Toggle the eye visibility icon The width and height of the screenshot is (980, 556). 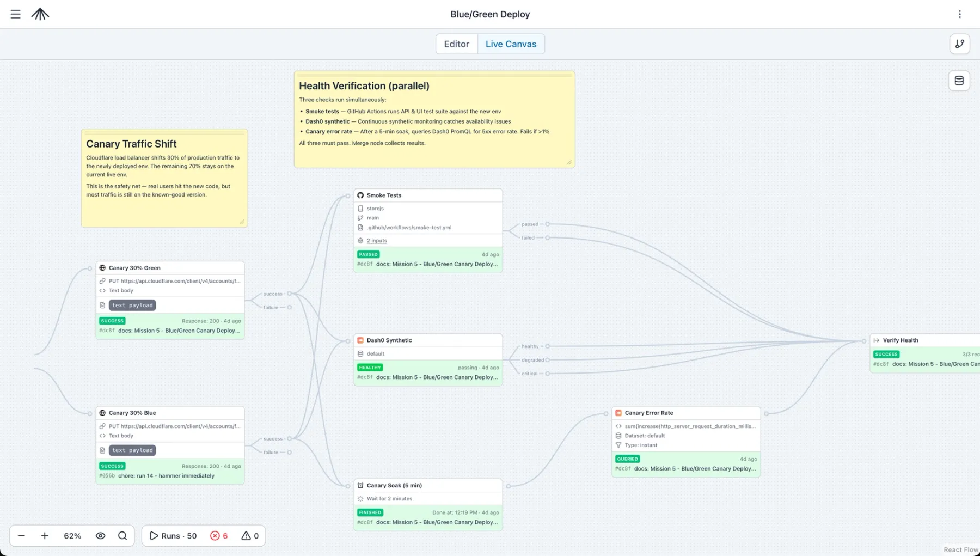(x=100, y=536)
